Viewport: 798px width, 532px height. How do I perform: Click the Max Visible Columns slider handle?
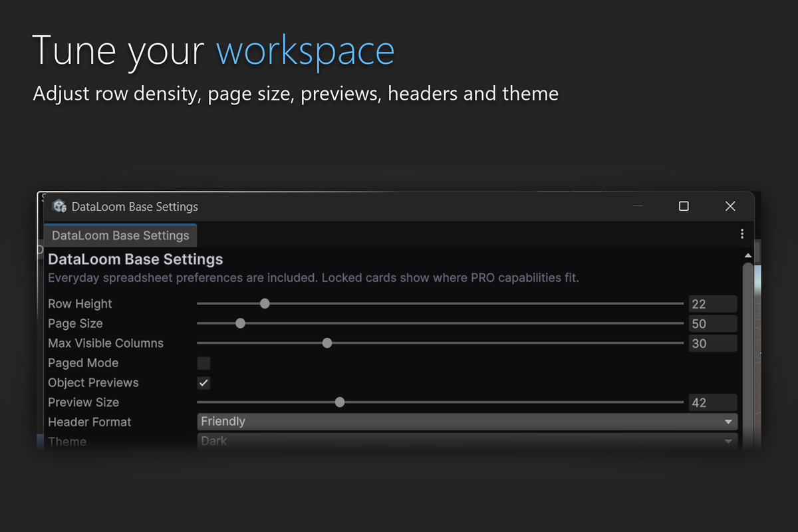(x=327, y=343)
